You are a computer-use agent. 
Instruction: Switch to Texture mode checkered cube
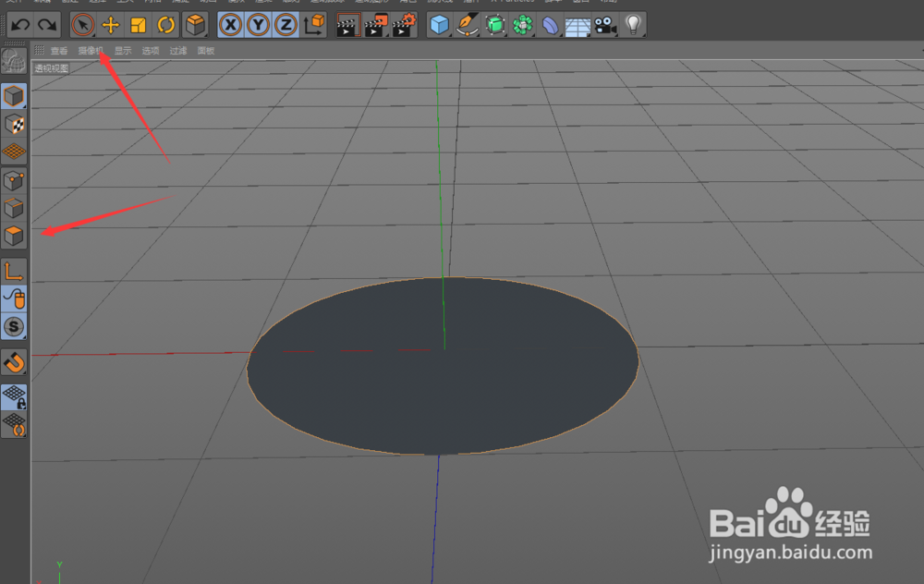(x=14, y=124)
